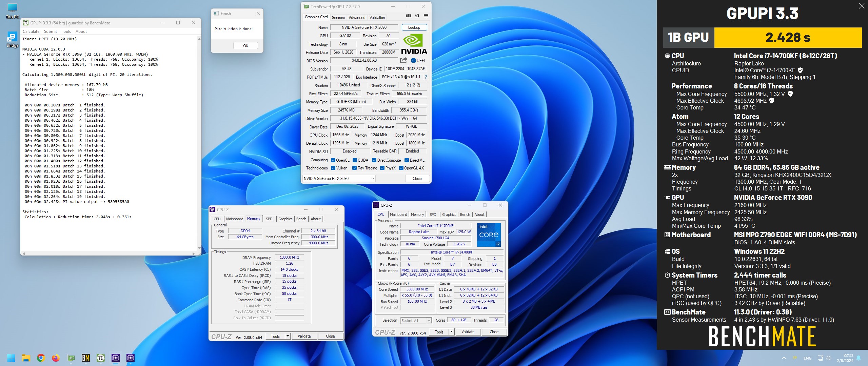Launch Google Chrome from the taskbar
The height and width of the screenshot is (366, 868).
[x=41, y=358]
